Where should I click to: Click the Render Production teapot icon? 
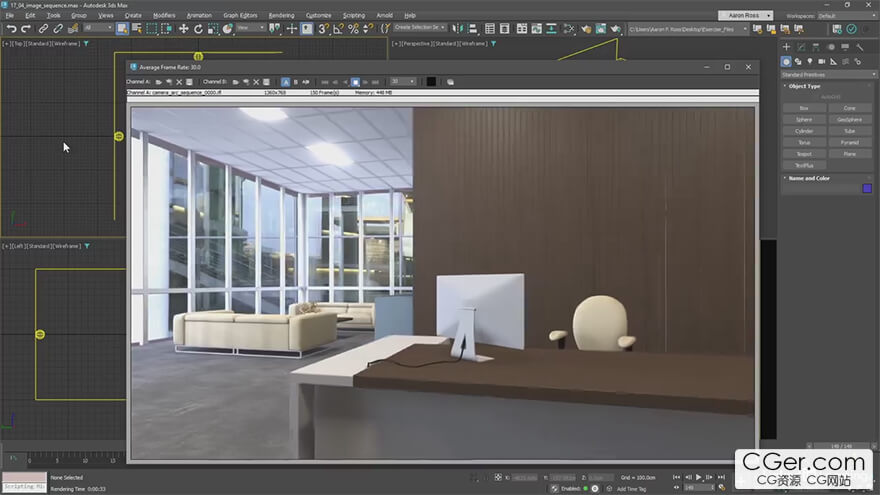point(616,29)
